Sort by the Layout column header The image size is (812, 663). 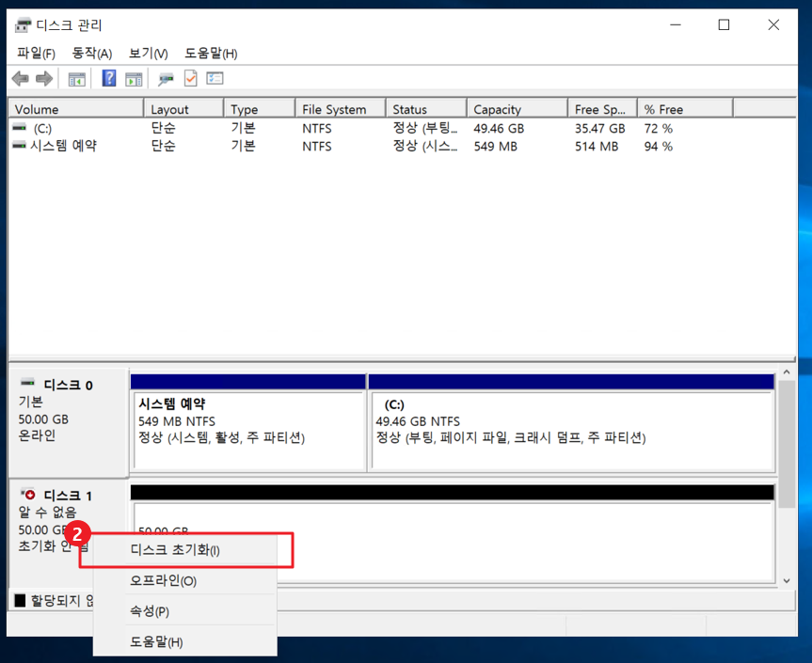tap(183, 109)
